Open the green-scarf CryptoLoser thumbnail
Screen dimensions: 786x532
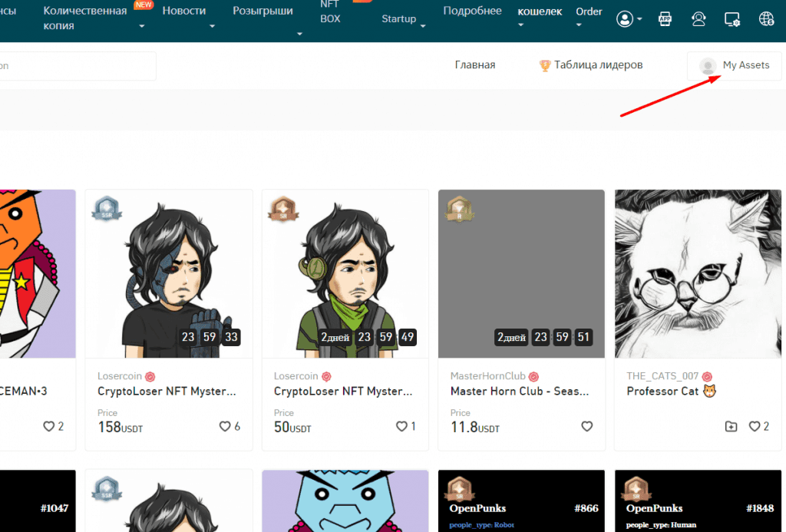[x=345, y=274]
